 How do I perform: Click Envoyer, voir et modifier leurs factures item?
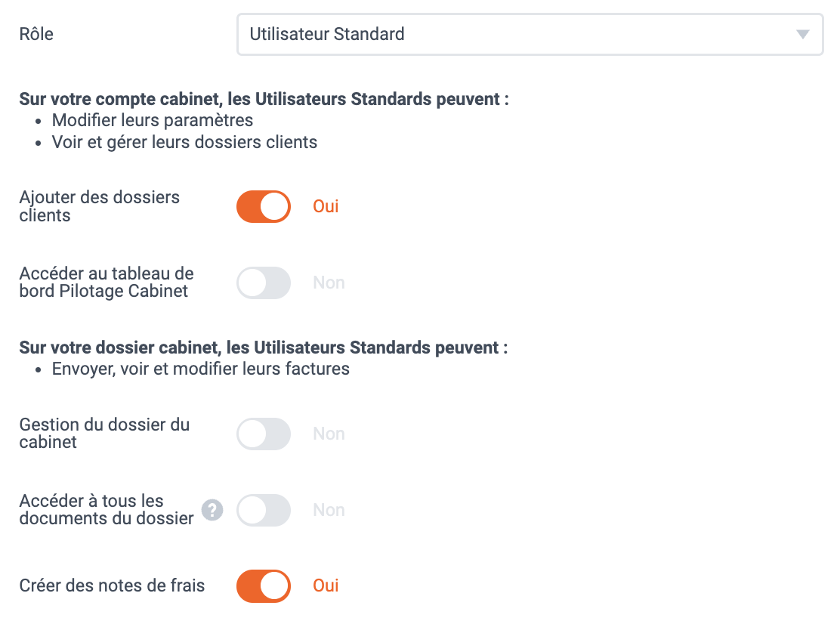pyautogui.click(x=200, y=369)
